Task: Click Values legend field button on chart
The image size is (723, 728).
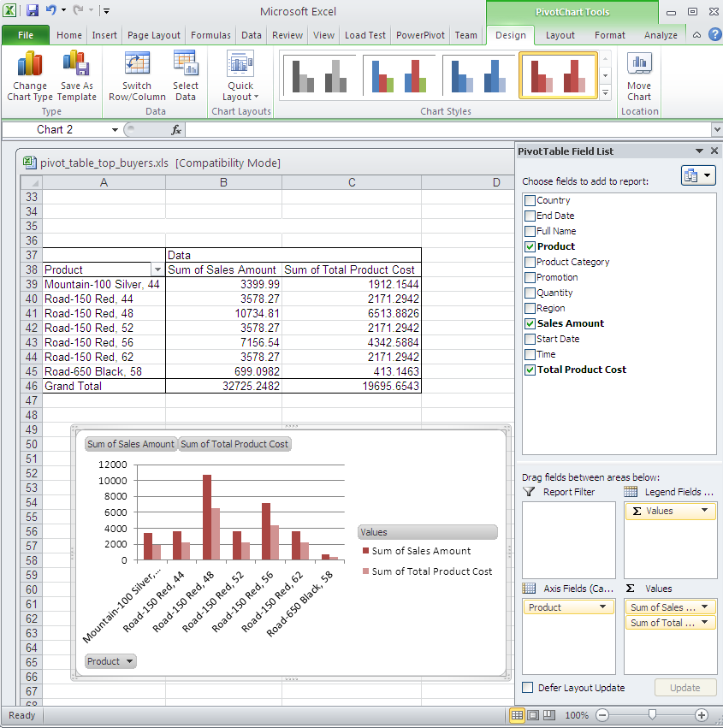Action: (428, 532)
